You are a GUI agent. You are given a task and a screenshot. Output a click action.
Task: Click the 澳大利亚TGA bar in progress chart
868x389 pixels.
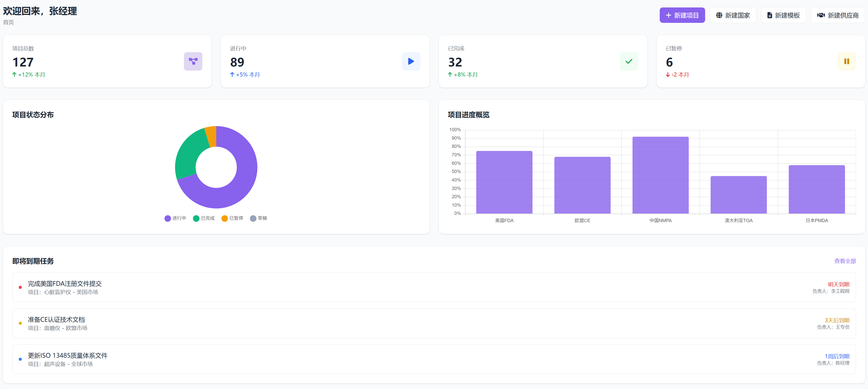click(738, 195)
